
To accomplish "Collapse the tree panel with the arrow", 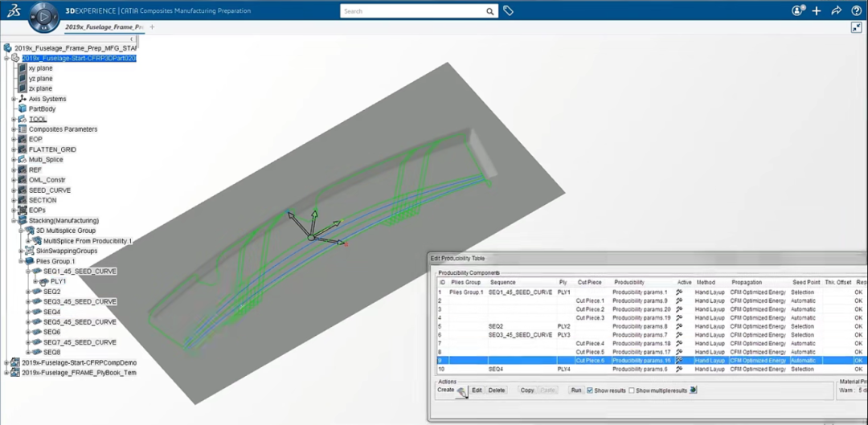I will pos(132,39).
